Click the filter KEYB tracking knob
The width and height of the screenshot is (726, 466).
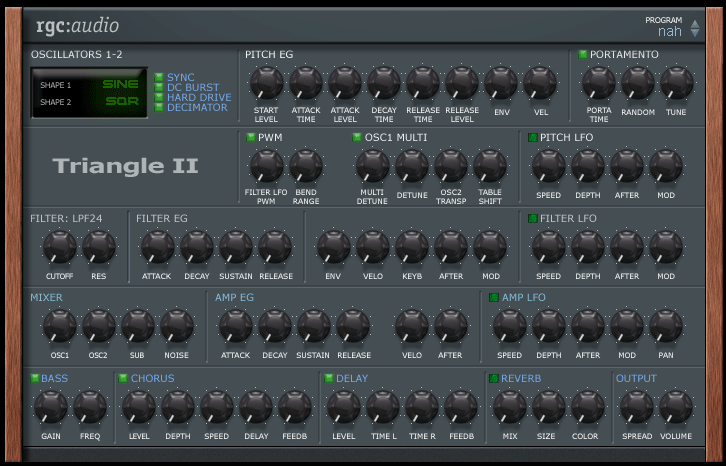tap(412, 247)
